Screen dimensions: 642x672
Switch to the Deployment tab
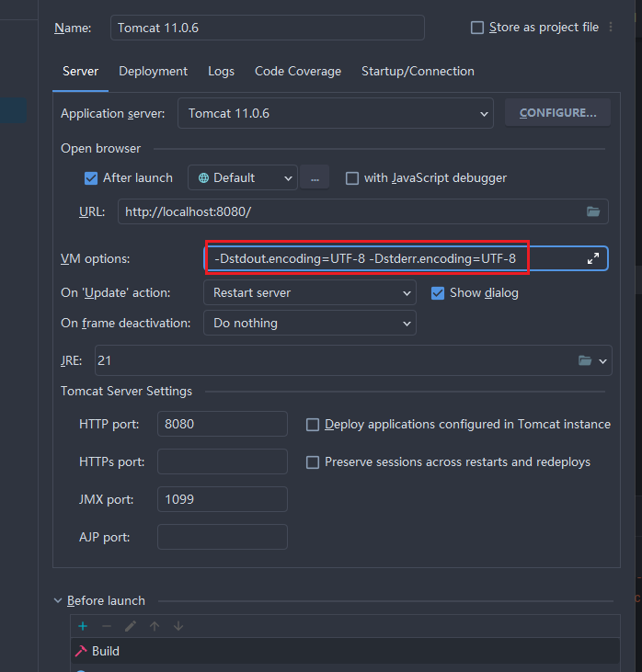(153, 71)
